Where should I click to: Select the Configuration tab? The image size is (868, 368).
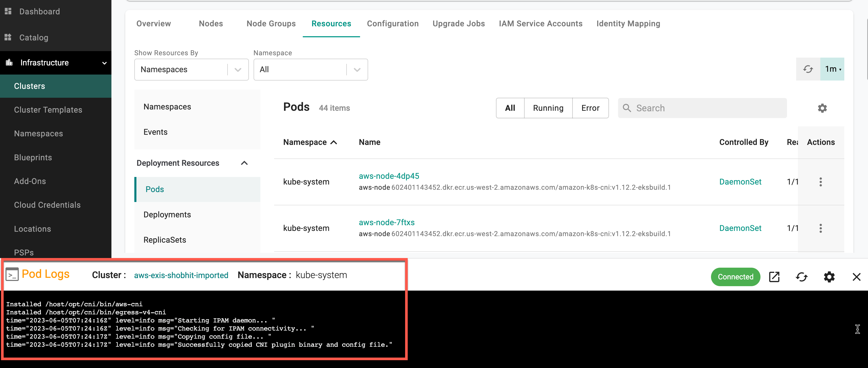pyautogui.click(x=393, y=24)
